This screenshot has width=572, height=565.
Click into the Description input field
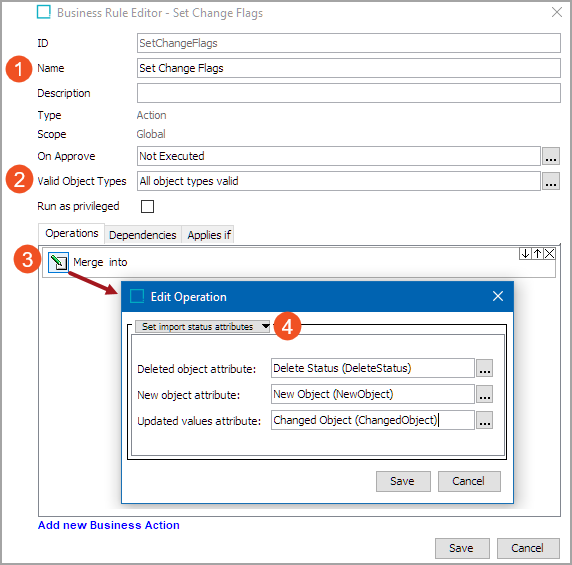[349, 93]
